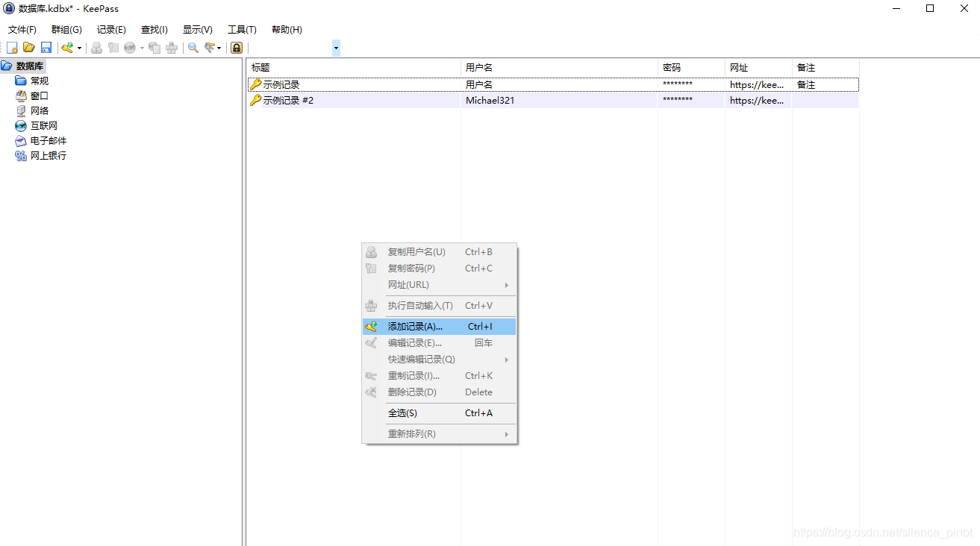Click the key icon of 示例记录 #2
The image size is (980, 546).
[255, 100]
